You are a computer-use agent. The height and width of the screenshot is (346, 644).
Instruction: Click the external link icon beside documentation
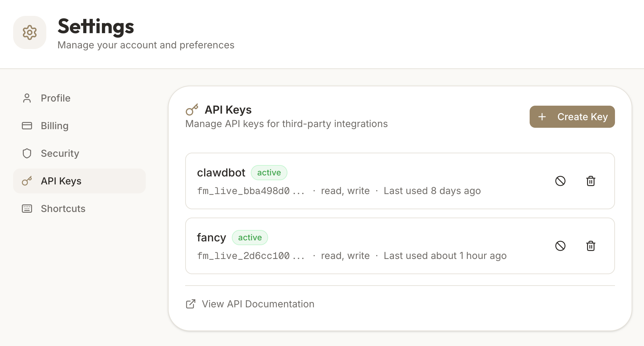(x=191, y=304)
